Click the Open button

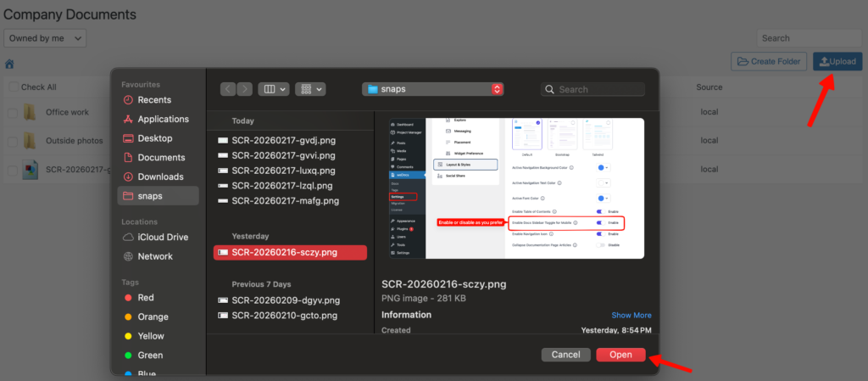(620, 355)
